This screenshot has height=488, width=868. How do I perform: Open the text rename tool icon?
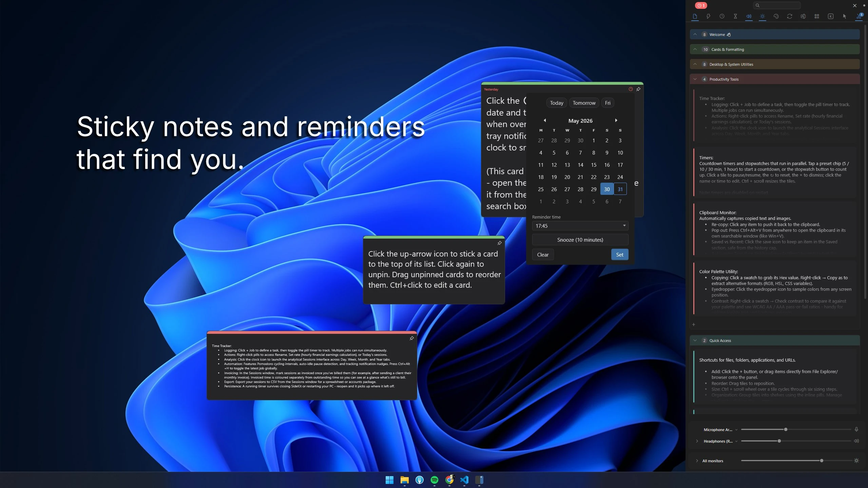(x=803, y=16)
